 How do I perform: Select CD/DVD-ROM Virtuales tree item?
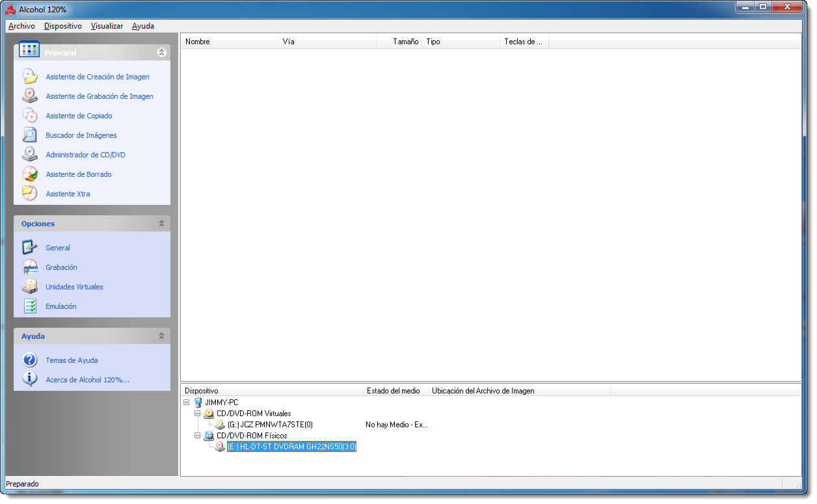click(254, 414)
